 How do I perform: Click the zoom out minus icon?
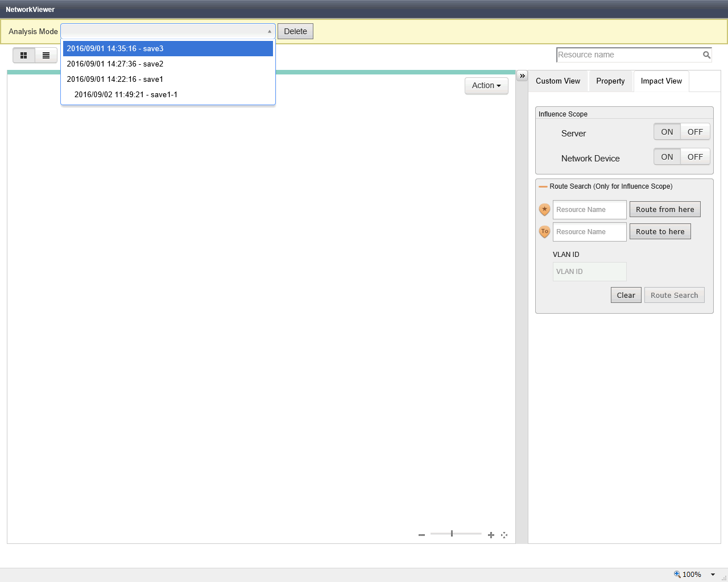pos(421,535)
